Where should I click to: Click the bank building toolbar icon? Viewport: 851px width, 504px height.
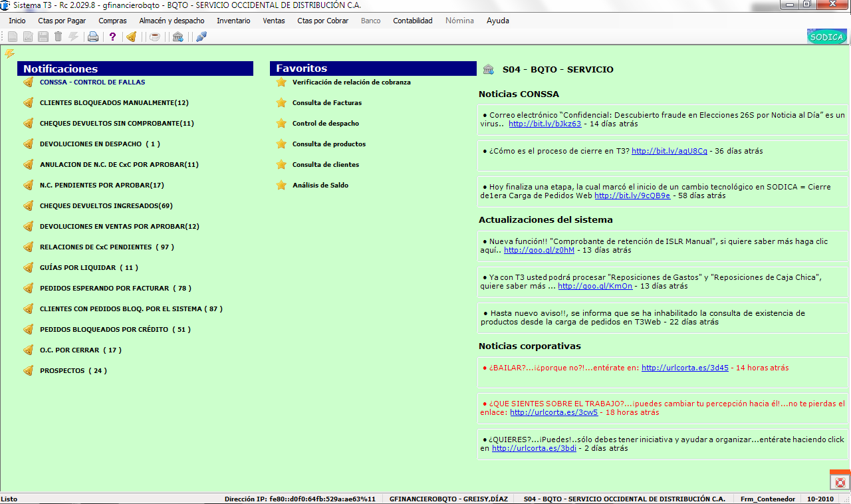pyautogui.click(x=178, y=37)
